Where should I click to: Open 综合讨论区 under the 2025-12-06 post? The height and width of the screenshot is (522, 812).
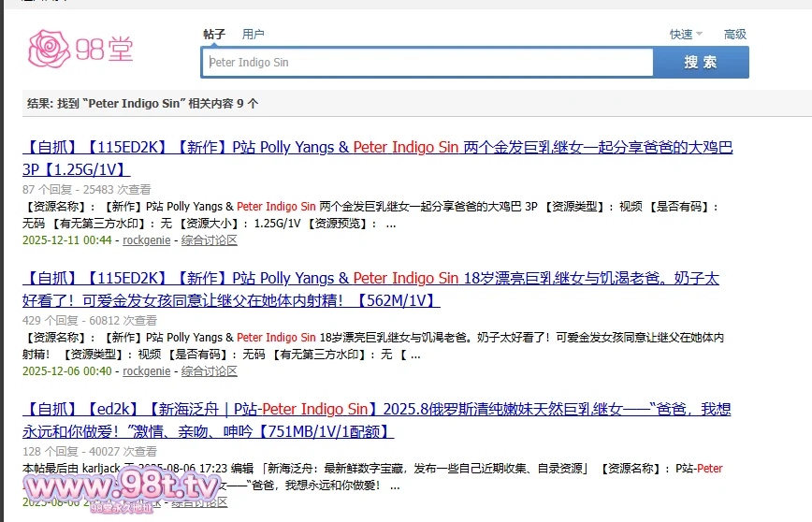(210, 371)
